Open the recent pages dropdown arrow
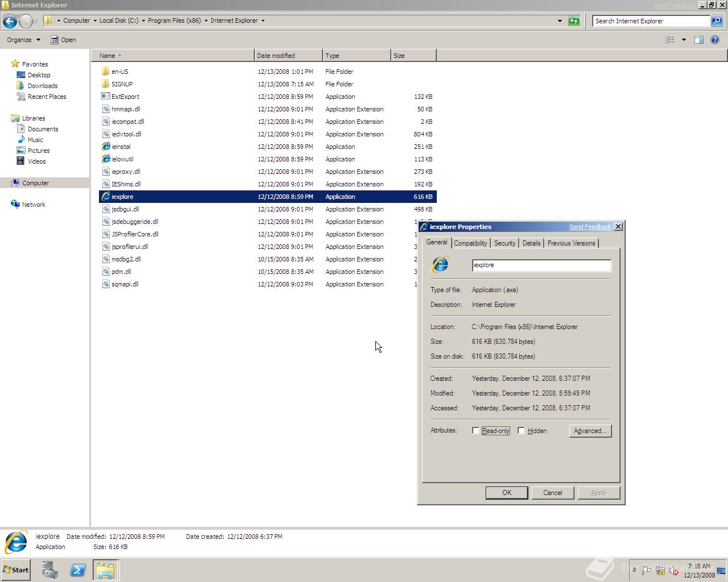 [x=36, y=21]
